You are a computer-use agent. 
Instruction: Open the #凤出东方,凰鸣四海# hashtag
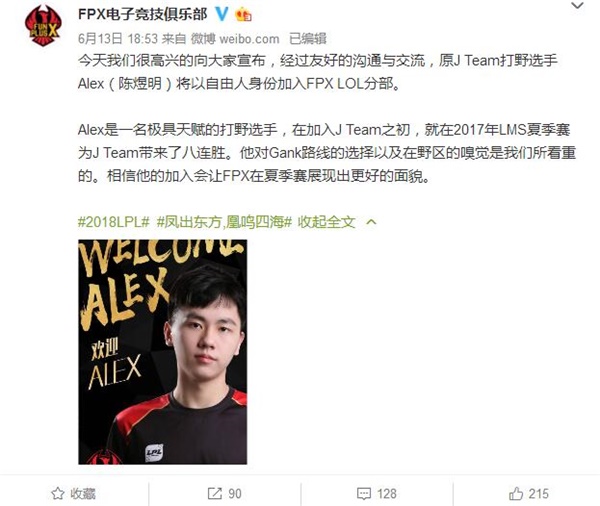[x=225, y=222]
